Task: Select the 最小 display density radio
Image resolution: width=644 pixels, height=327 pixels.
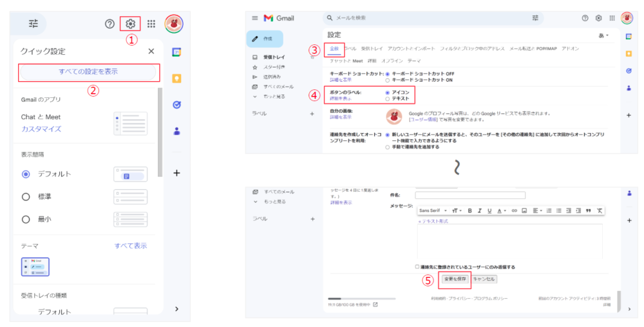Action: click(x=26, y=220)
